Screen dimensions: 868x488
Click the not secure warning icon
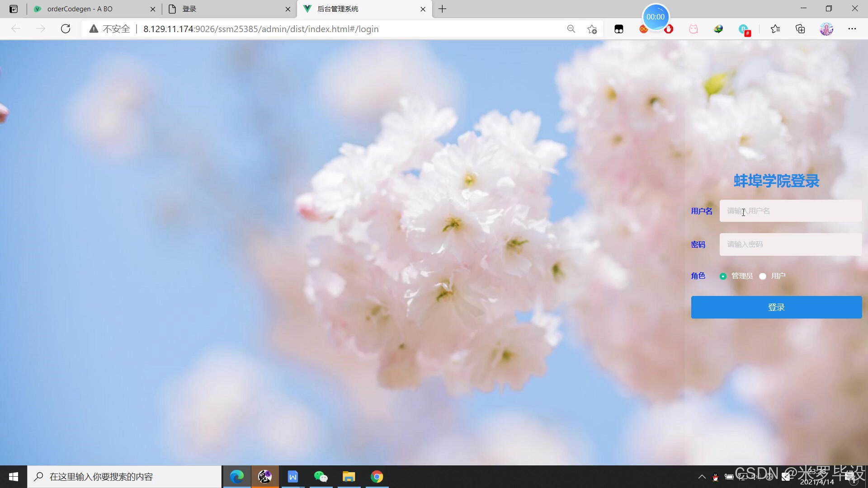pos(94,29)
